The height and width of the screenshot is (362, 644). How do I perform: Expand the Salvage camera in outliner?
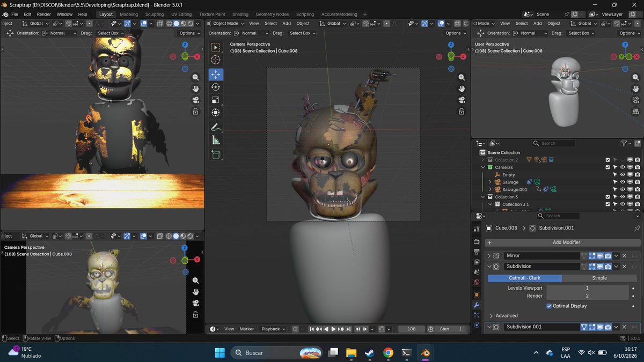pos(489,182)
